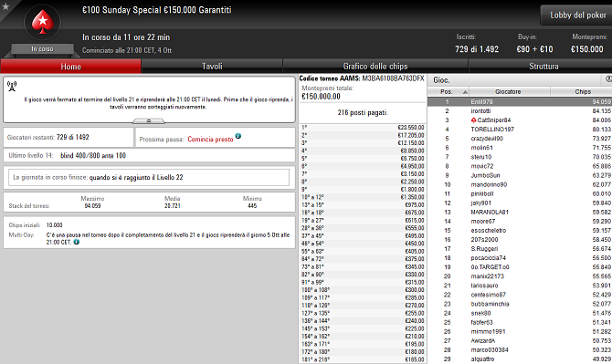Click the info icon after Multi-Day text
The width and height of the screenshot is (612, 364).
click(x=77, y=242)
